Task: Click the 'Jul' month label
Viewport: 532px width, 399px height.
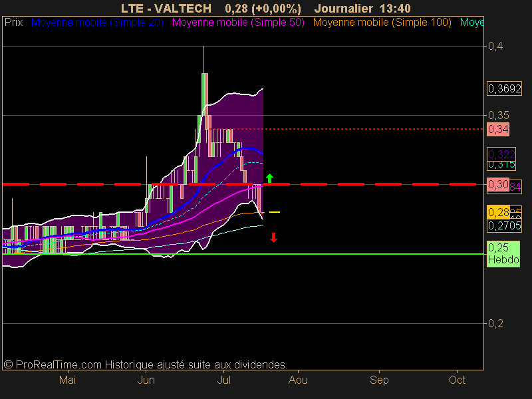Action: coord(223,380)
